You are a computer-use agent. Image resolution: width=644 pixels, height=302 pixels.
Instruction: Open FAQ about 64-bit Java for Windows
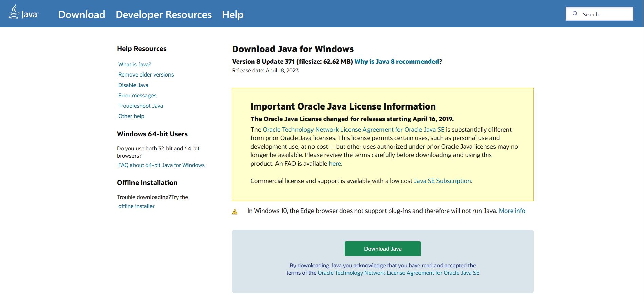[x=161, y=165]
